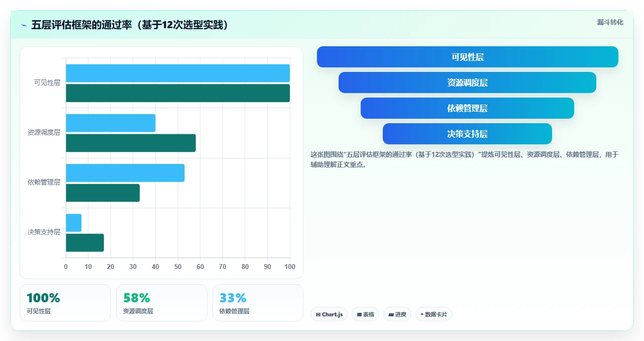Select the 资源调度层 funnel stage bar

point(467,82)
